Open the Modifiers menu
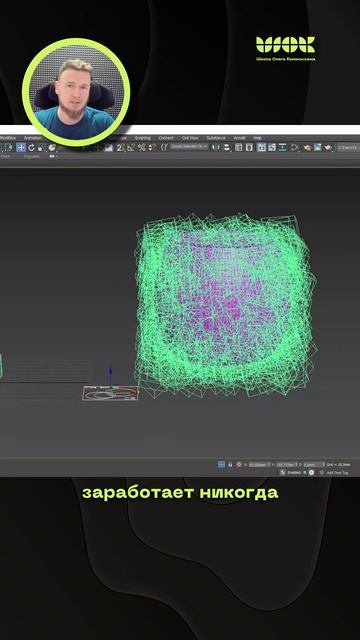 tap(7, 138)
